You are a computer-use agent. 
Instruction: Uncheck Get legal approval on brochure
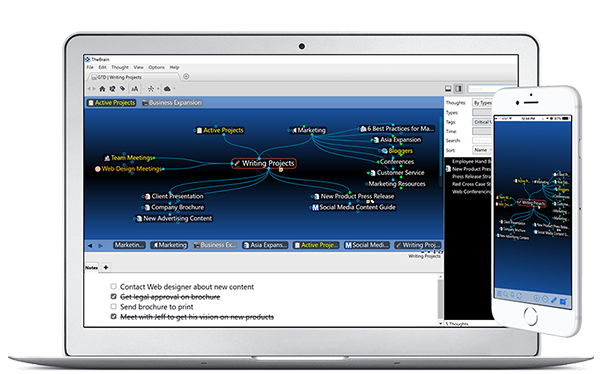pos(113,297)
